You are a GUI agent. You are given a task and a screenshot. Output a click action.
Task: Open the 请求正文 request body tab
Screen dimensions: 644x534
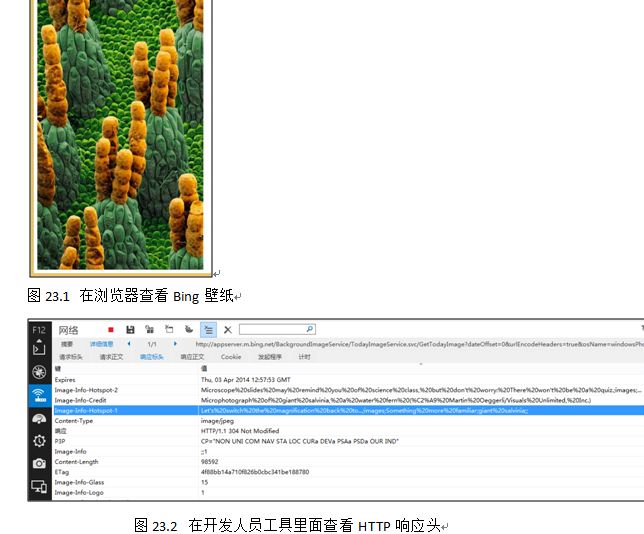111,357
